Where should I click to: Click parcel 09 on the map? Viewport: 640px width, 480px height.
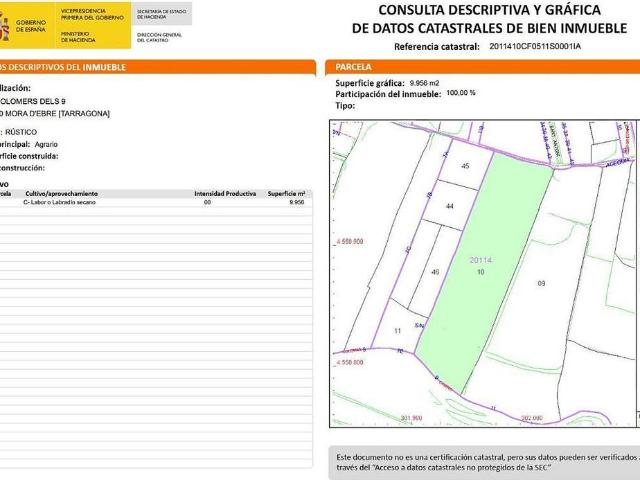pos(541,283)
